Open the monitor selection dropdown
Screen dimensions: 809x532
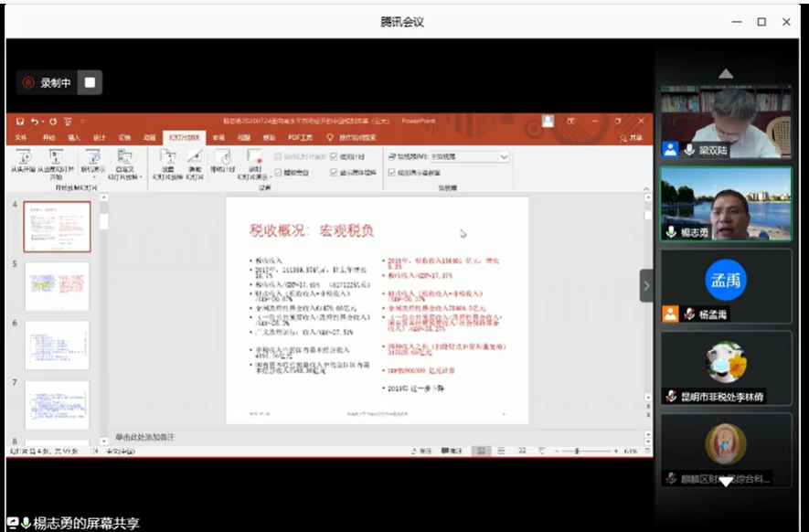point(504,156)
